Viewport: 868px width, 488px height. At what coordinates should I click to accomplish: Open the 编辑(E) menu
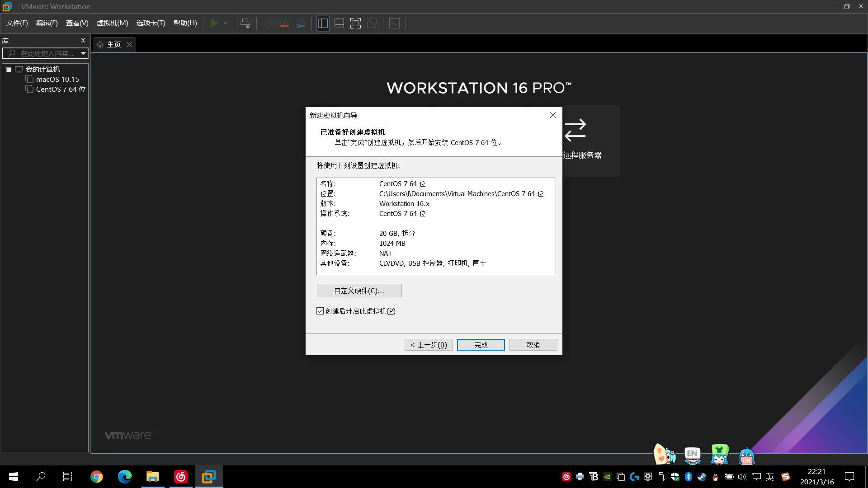[x=47, y=23]
